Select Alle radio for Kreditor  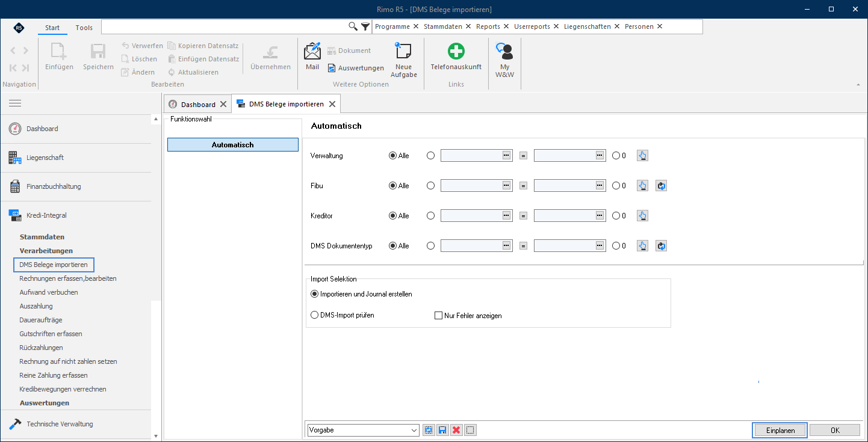click(393, 216)
